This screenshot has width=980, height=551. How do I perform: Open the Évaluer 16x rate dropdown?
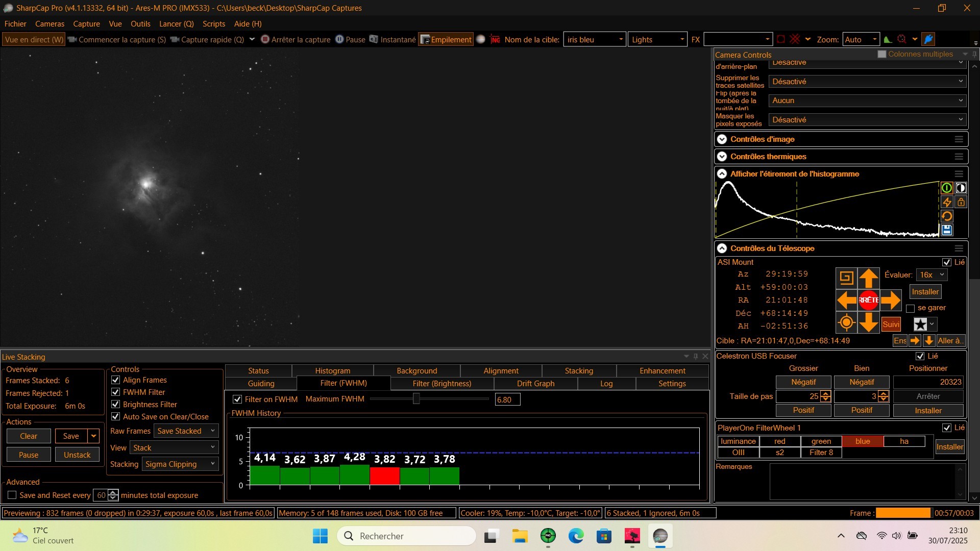tap(932, 275)
